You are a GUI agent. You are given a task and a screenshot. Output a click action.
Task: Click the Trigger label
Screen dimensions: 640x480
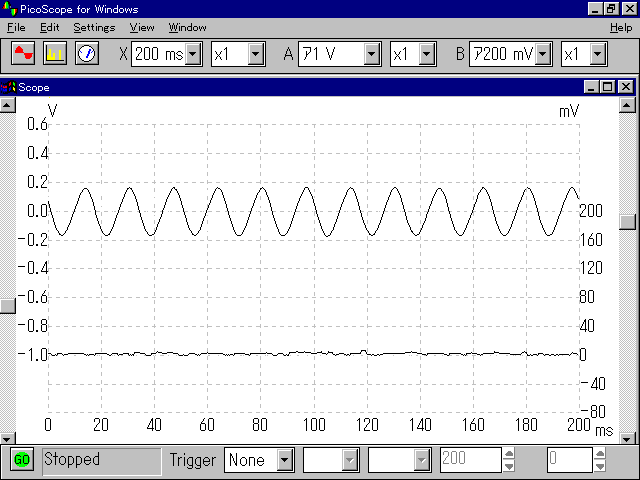click(x=193, y=460)
